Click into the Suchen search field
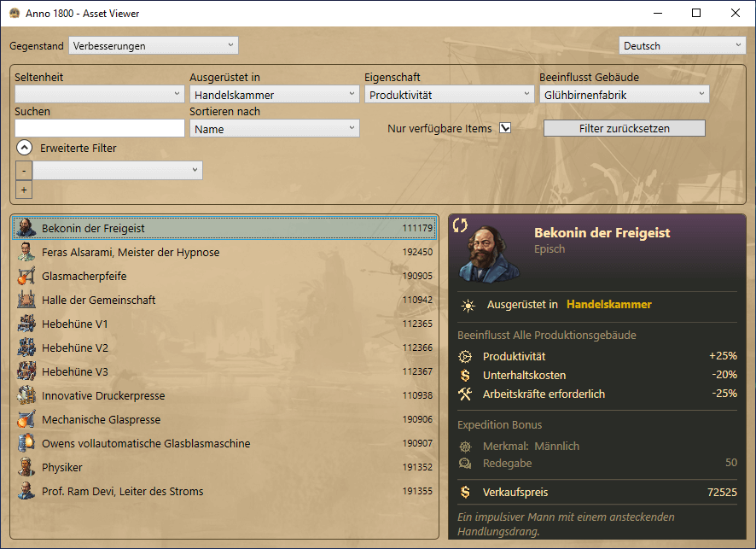The width and height of the screenshot is (756, 549). pos(100,128)
